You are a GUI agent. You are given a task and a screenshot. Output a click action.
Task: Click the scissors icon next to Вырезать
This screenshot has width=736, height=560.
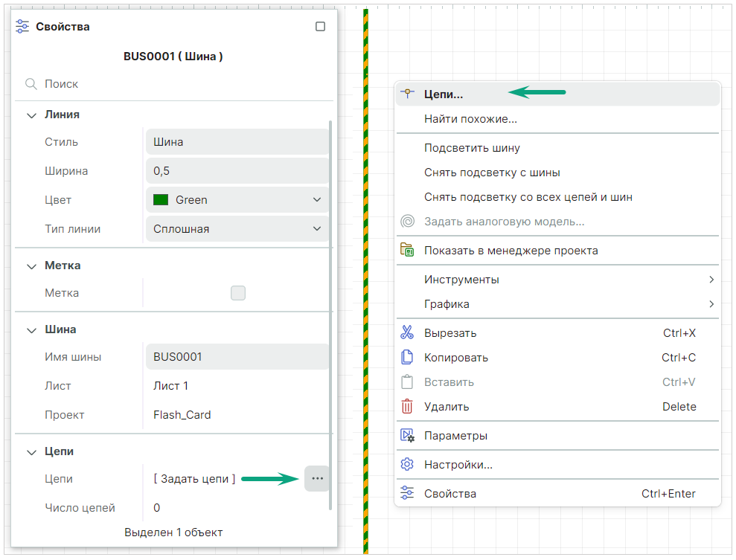point(406,332)
